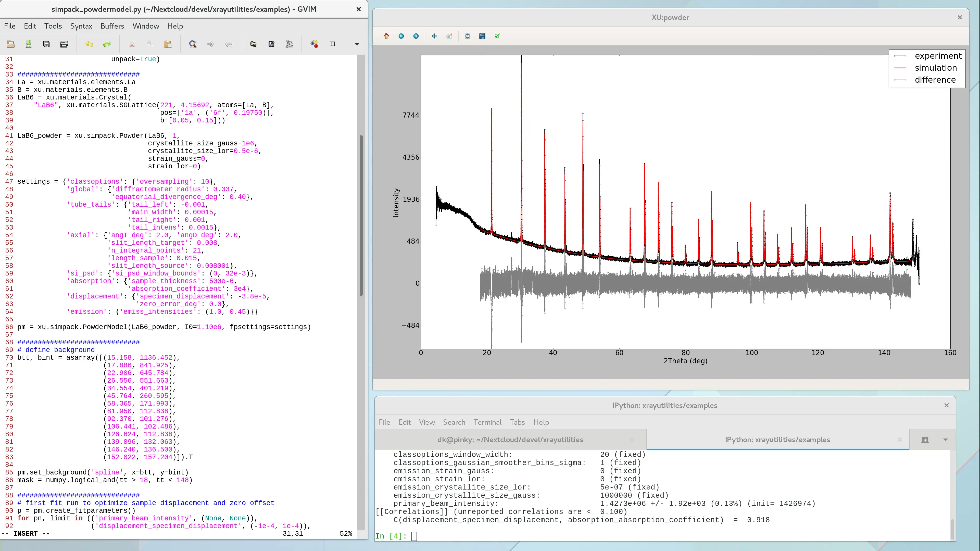980x551 pixels.
Task: Click the Buffers menu in GVIM
Action: (x=112, y=26)
